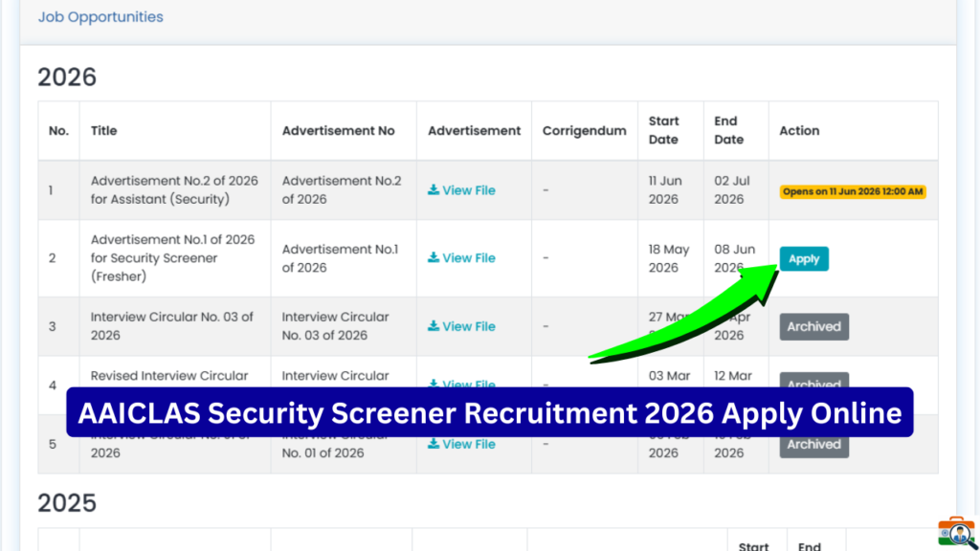This screenshot has height=551, width=980.
Task: Select 'Revised Interview Circular' title cell
Action: 169,375
